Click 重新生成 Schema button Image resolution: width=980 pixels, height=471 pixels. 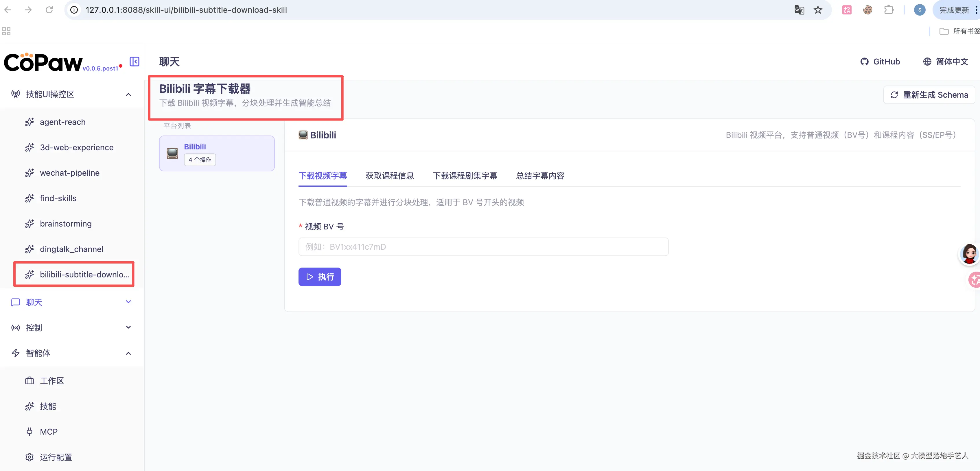[929, 95]
